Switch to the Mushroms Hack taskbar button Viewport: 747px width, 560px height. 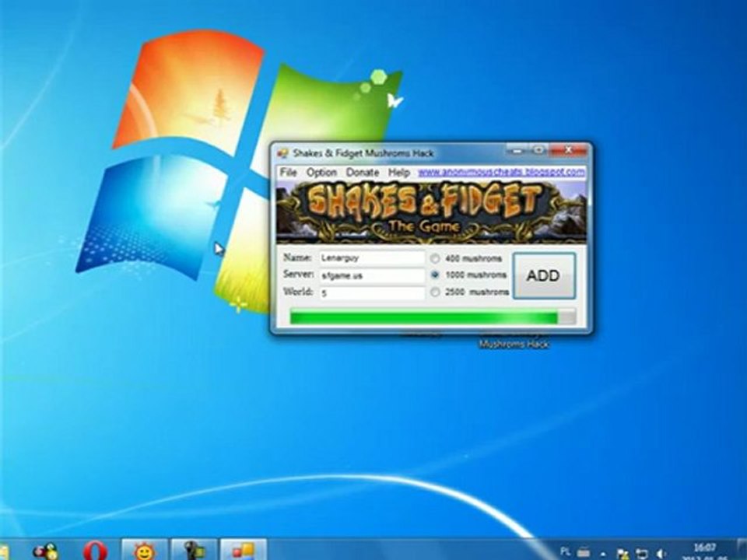244,551
